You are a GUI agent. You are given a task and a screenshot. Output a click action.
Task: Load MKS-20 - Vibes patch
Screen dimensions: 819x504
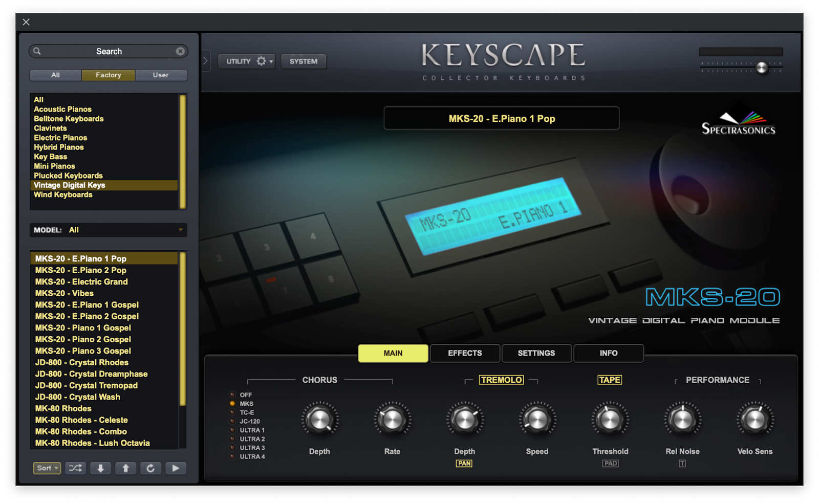(104, 293)
